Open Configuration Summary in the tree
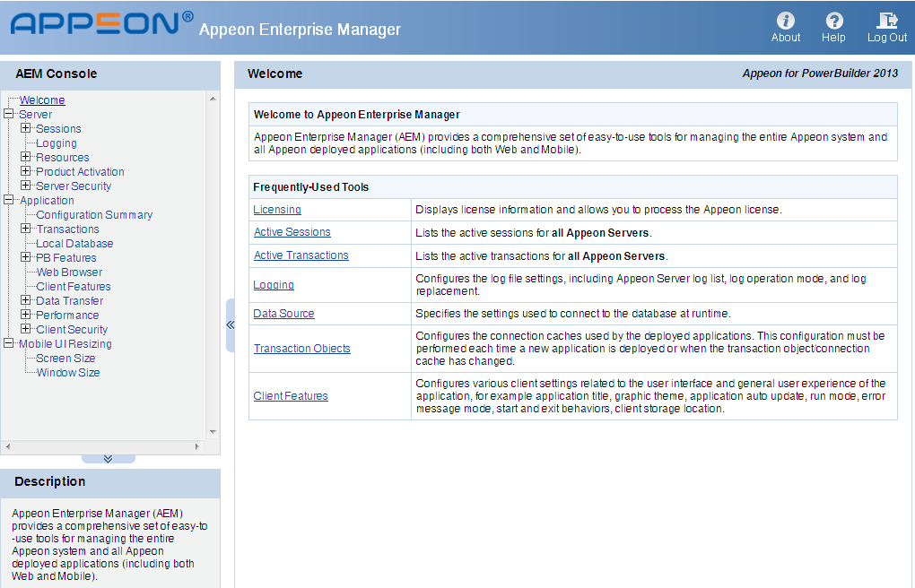Image resolution: width=915 pixels, height=588 pixels. [x=94, y=215]
